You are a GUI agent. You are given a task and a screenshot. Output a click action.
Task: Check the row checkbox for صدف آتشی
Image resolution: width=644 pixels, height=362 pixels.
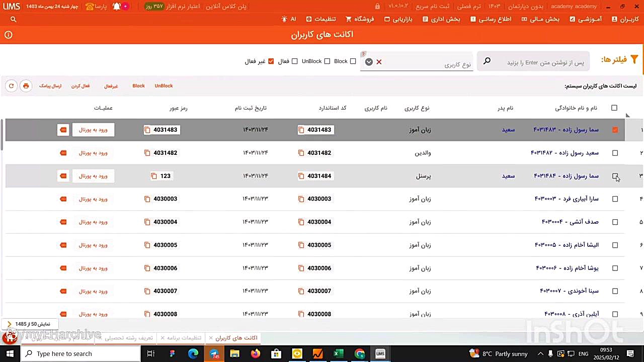click(x=615, y=222)
